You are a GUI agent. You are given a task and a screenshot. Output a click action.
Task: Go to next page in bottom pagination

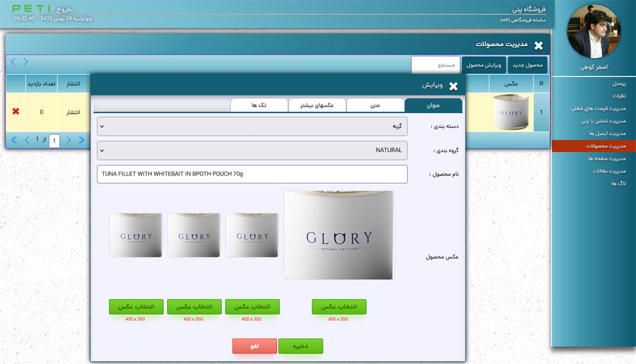(69, 140)
